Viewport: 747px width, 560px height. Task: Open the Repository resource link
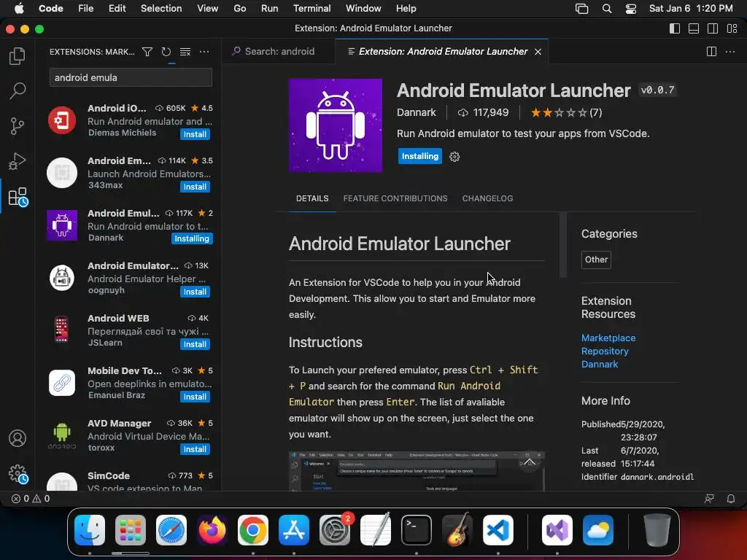click(605, 351)
